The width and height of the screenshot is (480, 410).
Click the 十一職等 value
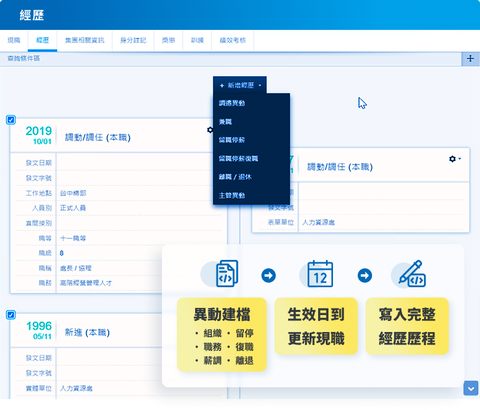(73, 238)
